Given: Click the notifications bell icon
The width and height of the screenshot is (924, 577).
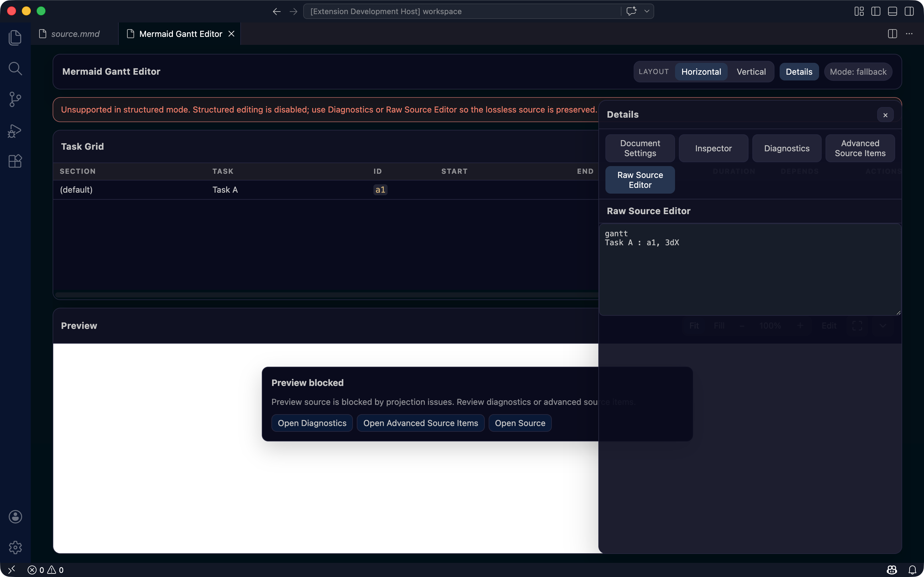Looking at the screenshot, I should point(912,570).
